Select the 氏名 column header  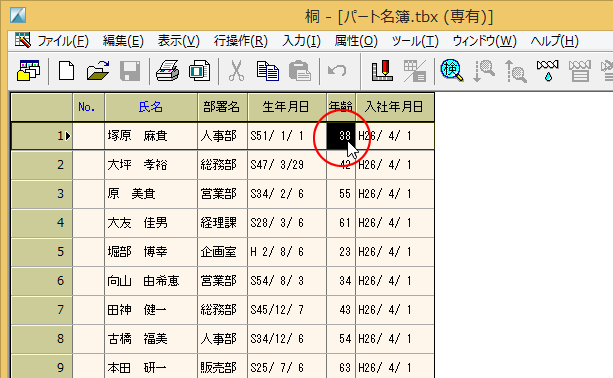[151, 107]
